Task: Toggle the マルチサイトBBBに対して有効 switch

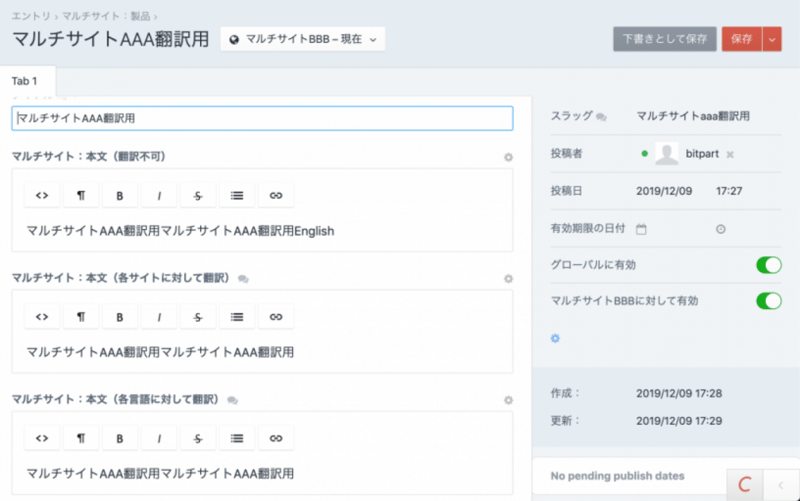Action: [768, 300]
